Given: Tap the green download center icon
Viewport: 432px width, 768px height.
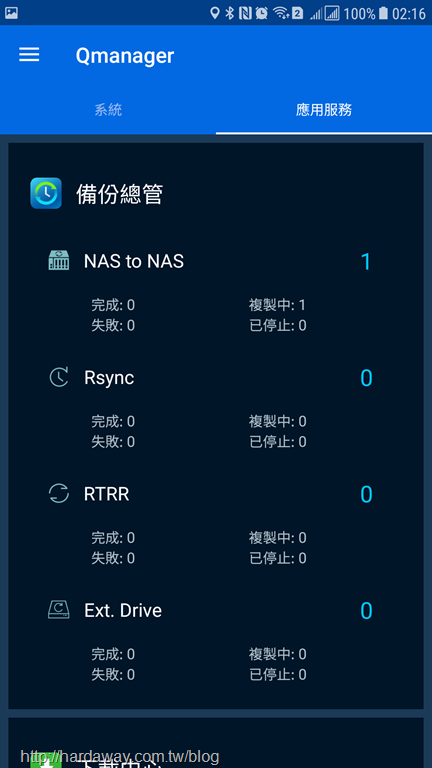Looking at the screenshot, I should pos(46,760).
